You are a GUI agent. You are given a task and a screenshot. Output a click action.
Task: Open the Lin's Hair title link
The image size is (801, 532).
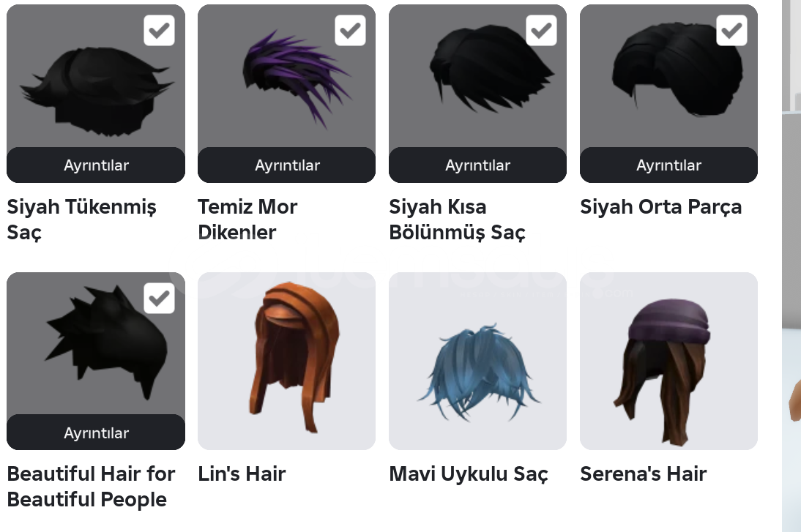pos(242,473)
